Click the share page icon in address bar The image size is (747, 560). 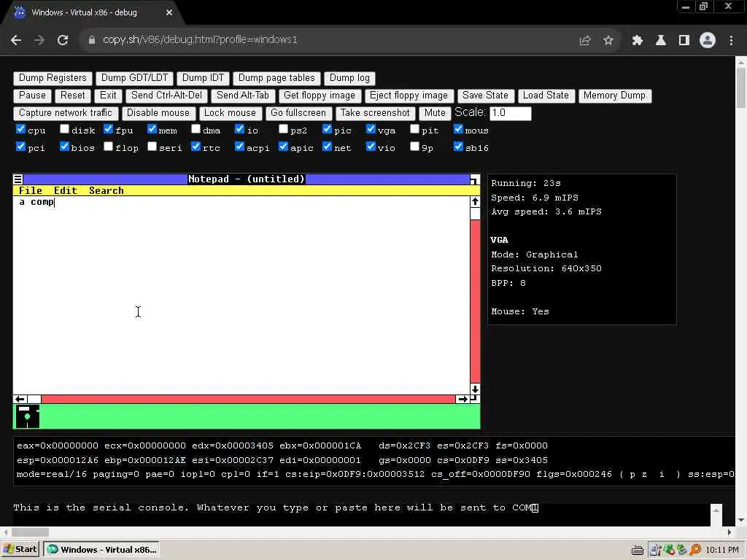585,41
